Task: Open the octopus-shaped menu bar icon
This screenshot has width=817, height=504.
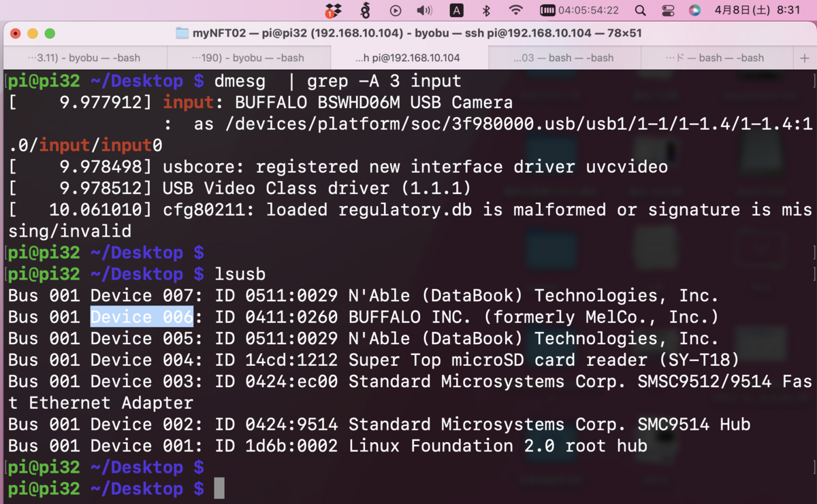Action: 366,10
